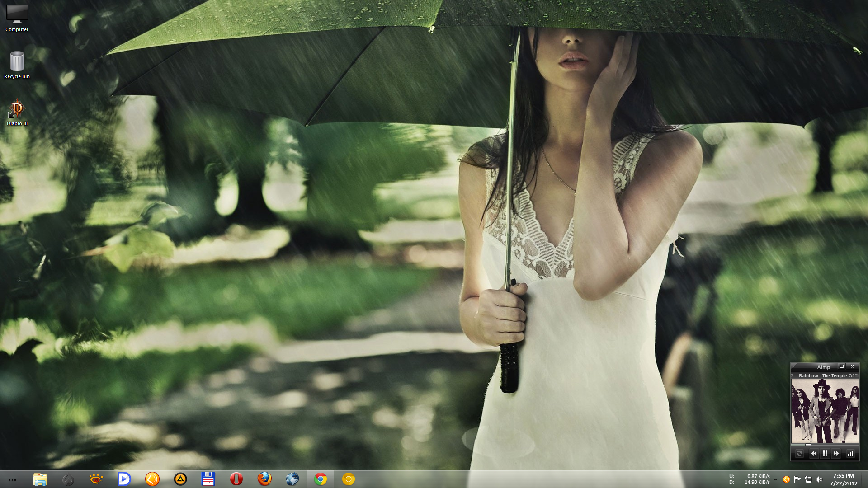Launch Opera browser from the taskbar
Image resolution: width=868 pixels, height=488 pixels.
tap(236, 479)
